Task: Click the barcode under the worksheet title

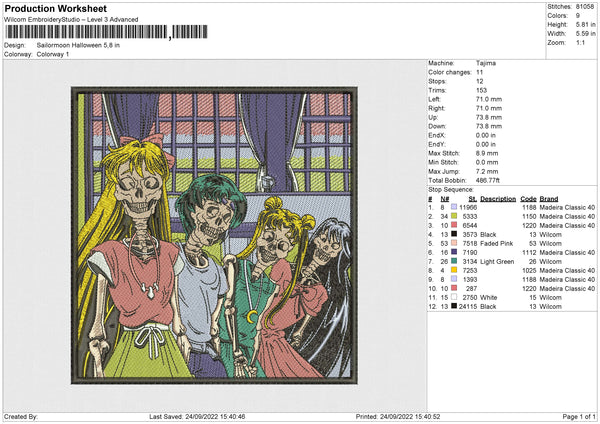Action: click(106, 32)
